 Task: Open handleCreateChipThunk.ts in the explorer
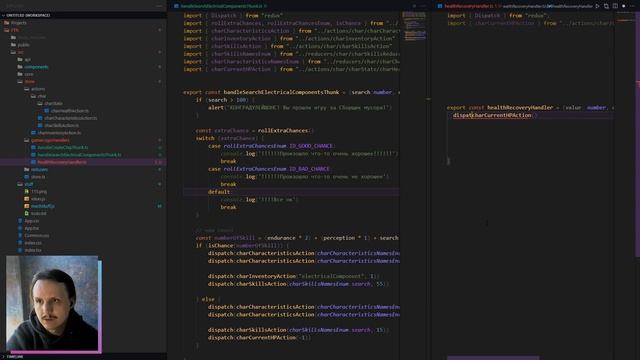(x=63, y=148)
